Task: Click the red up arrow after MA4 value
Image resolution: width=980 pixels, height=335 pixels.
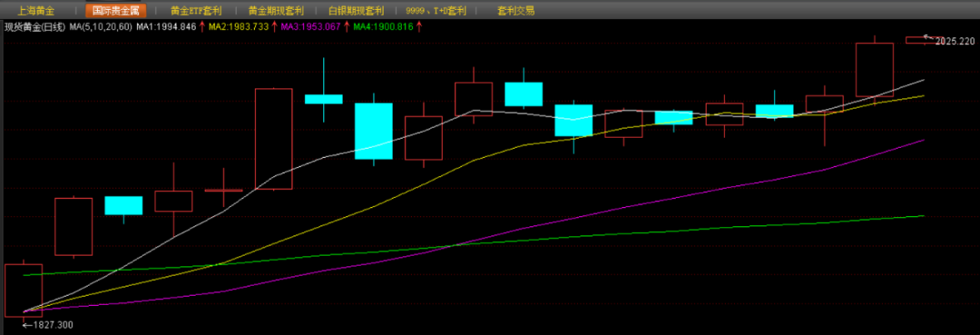Action: pyautogui.click(x=419, y=27)
